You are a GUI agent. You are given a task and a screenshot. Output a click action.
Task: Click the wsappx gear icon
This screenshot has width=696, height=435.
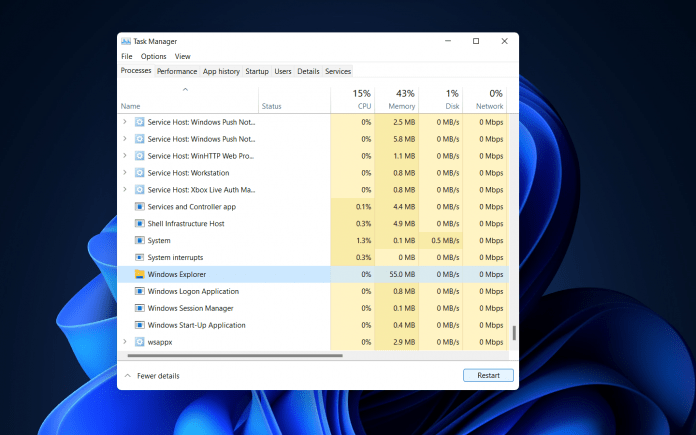139,342
